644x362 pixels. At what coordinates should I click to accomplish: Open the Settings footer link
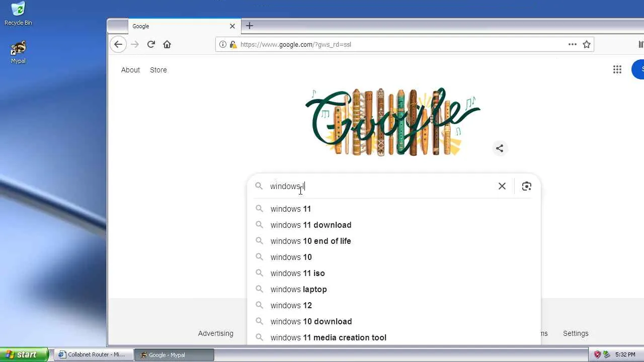576,333
